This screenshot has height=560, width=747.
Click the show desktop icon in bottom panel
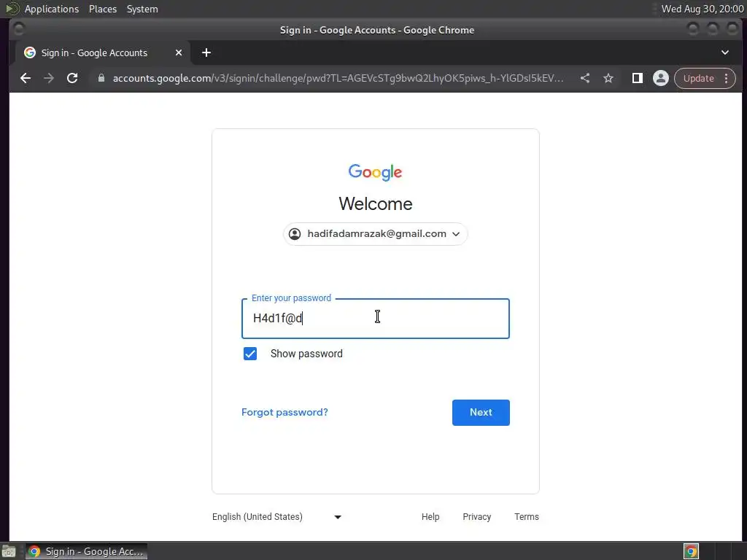click(x=9, y=552)
